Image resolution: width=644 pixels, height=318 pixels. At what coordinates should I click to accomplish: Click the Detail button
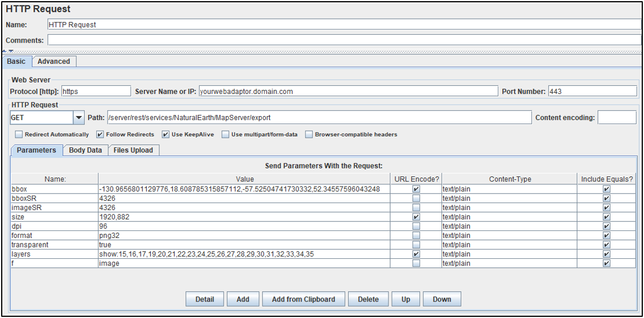coord(205,299)
